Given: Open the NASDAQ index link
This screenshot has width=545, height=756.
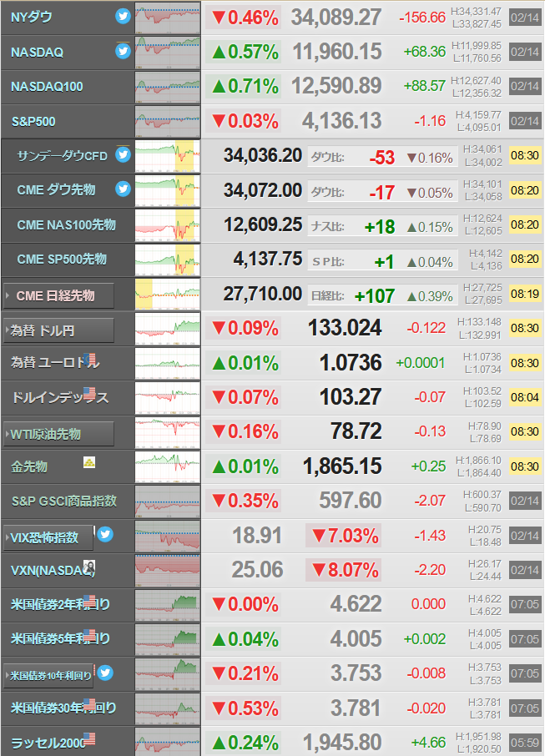Looking at the screenshot, I should (37, 52).
